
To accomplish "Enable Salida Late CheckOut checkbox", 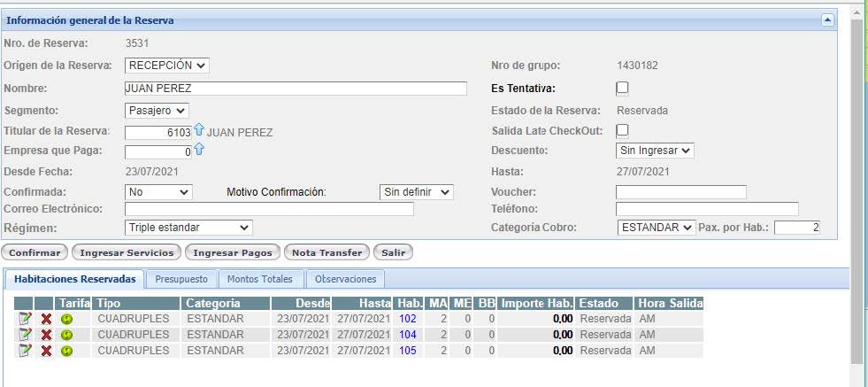I will tap(622, 131).
